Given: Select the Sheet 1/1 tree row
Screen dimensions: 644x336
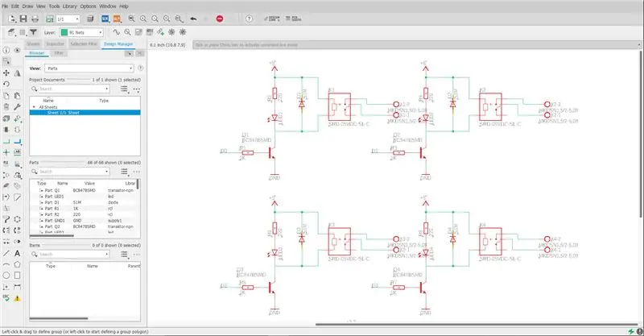Looking at the screenshot, I should coord(85,112).
